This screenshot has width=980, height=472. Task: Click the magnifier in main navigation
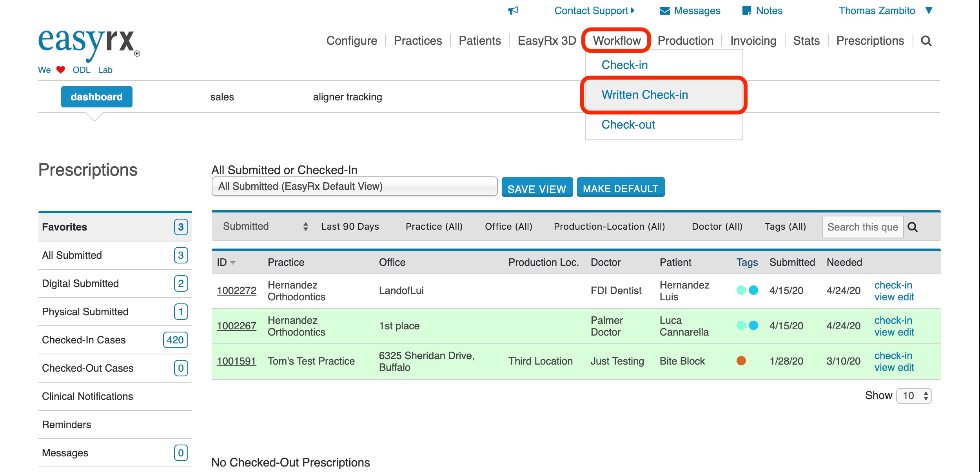click(926, 41)
